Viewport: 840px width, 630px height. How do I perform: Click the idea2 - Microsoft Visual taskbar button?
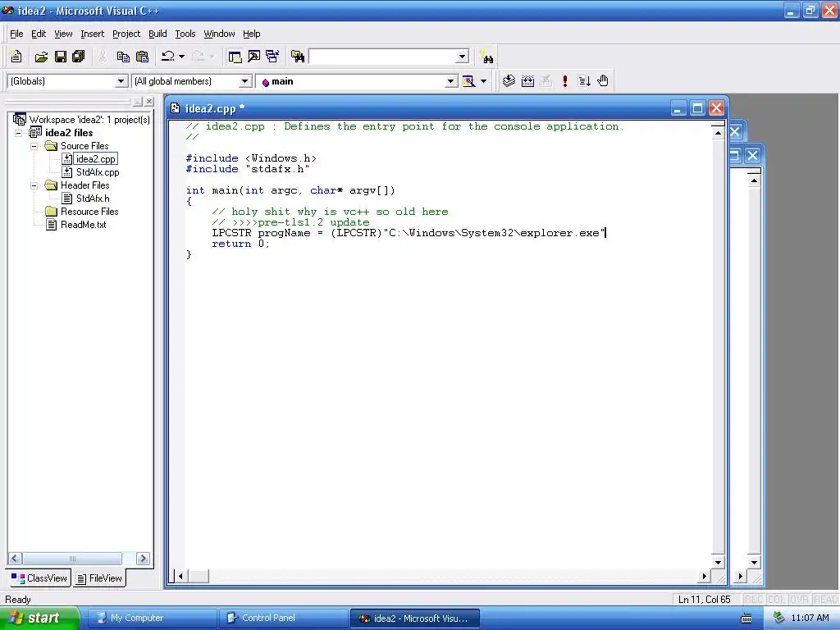[414, 619]
